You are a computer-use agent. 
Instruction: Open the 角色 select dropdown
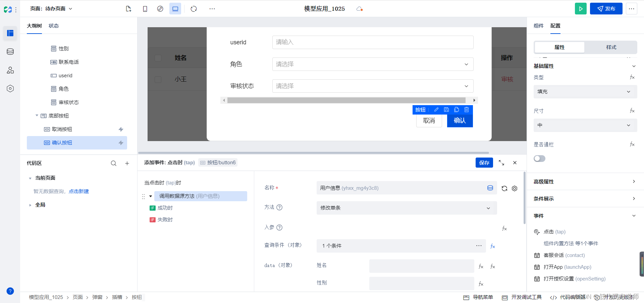[x=373, y=64]
